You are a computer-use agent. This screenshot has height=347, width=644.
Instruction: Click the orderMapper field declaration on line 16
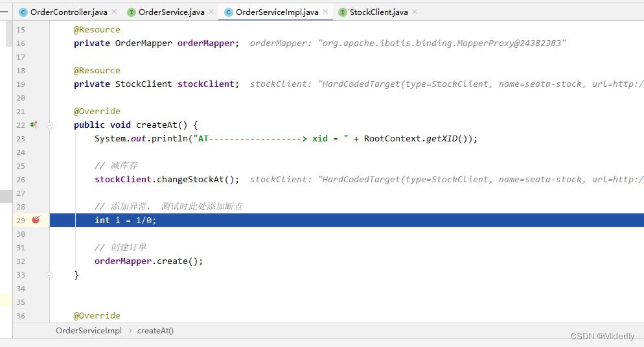click(x=157, y=43)
